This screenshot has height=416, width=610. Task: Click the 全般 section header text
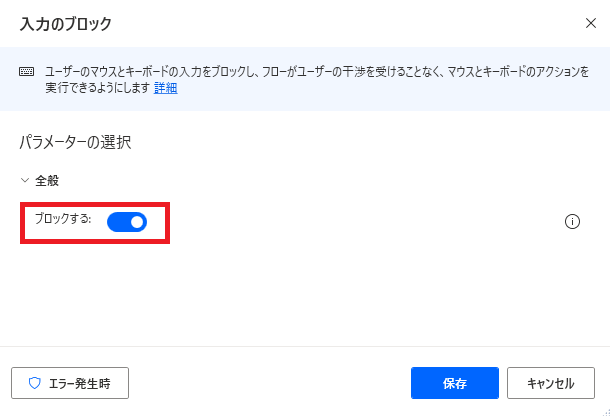47,181
